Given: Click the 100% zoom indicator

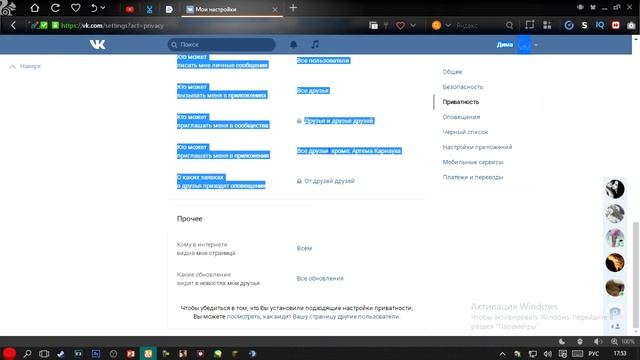Looking at the screenshot, I should [623, 342].
